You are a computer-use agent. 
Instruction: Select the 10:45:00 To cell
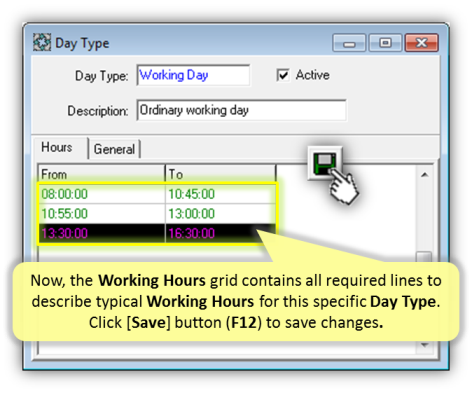220,194
